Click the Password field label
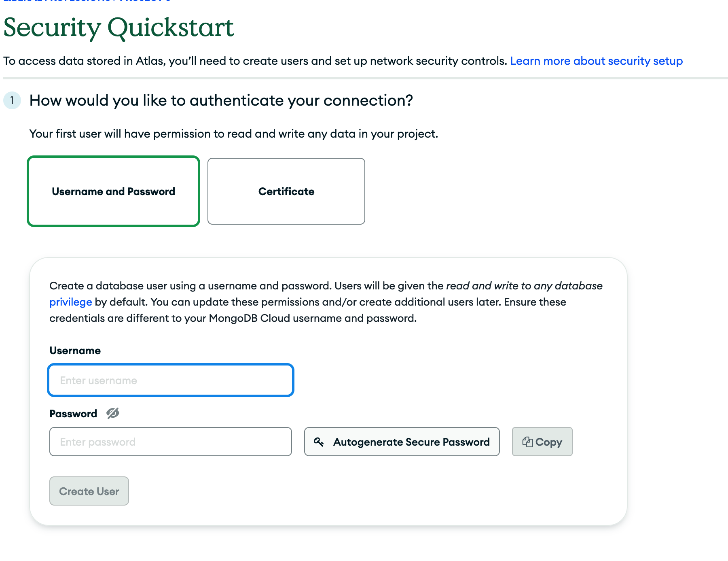The image size is (728, 561). (x=73, y=414)
